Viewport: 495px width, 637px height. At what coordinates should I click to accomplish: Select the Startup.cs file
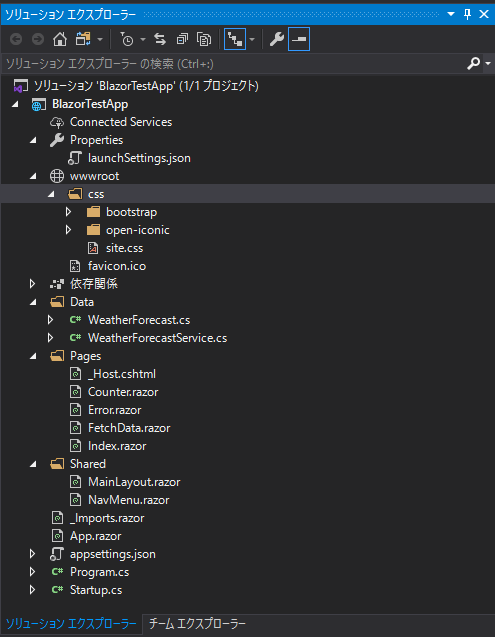point(96,590)
